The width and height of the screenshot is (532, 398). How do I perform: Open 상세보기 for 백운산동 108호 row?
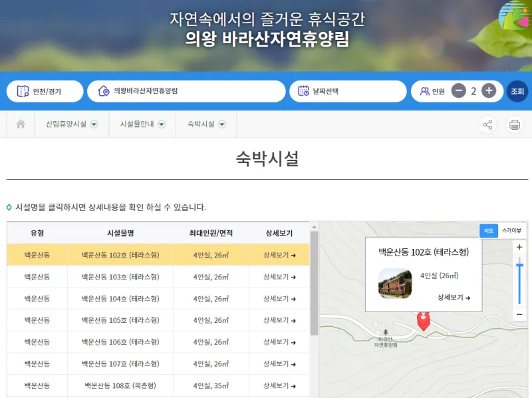(x=279, y=386)
